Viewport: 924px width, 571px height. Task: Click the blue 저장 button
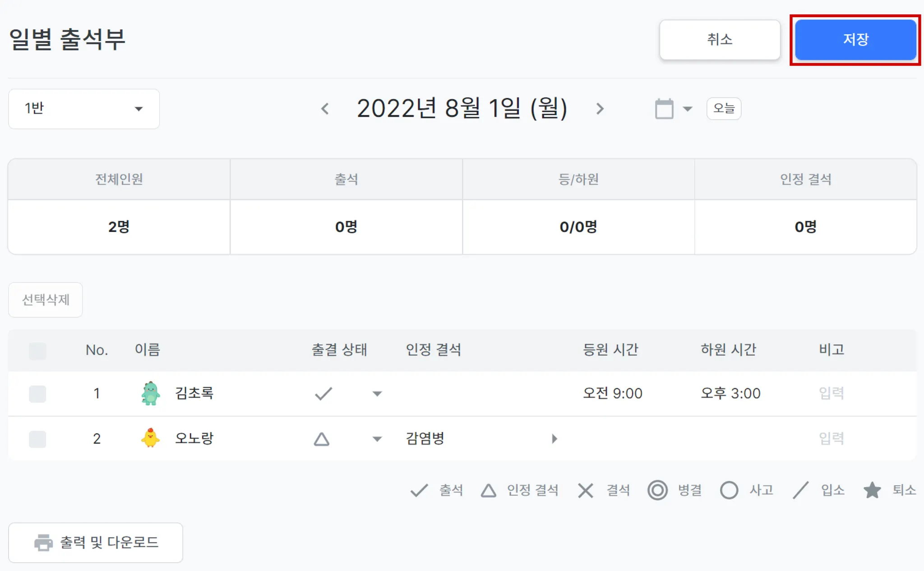click(855, 40)
